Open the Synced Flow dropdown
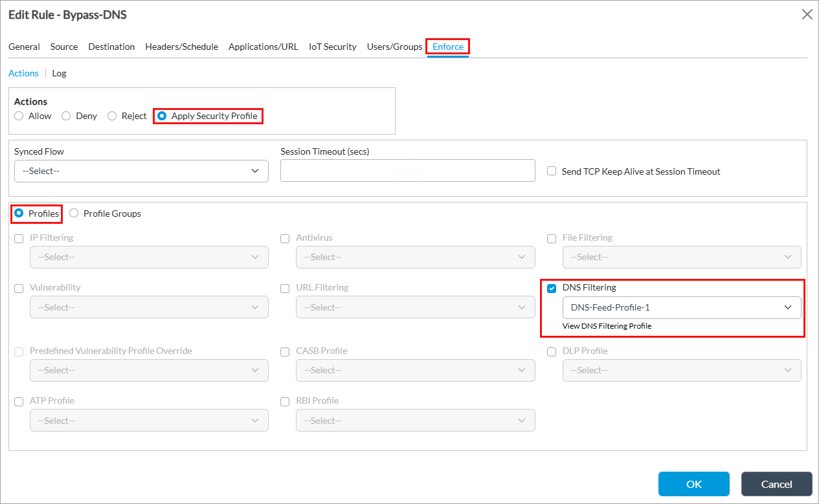Viewport: 819px width, 504px height. coord(141,171)
